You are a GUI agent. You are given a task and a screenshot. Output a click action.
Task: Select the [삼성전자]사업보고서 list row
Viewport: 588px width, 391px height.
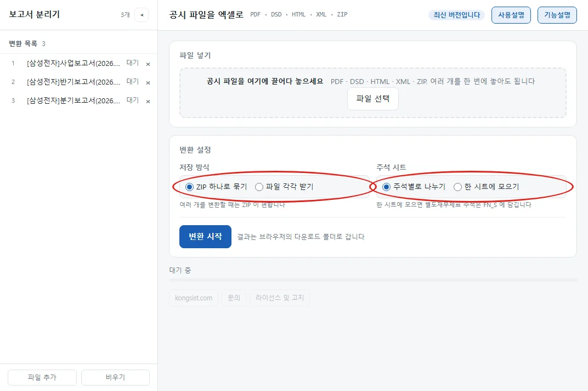[x=79, y=64]
